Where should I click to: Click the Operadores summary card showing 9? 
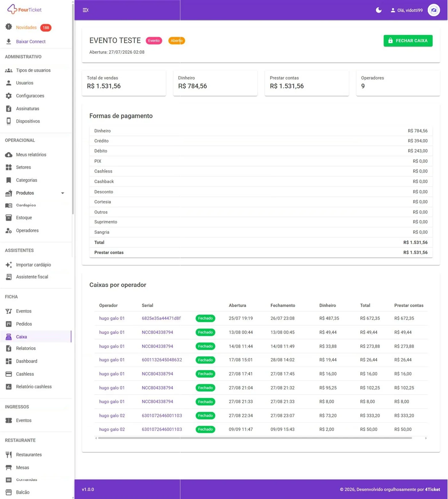(x=398, y=83)
